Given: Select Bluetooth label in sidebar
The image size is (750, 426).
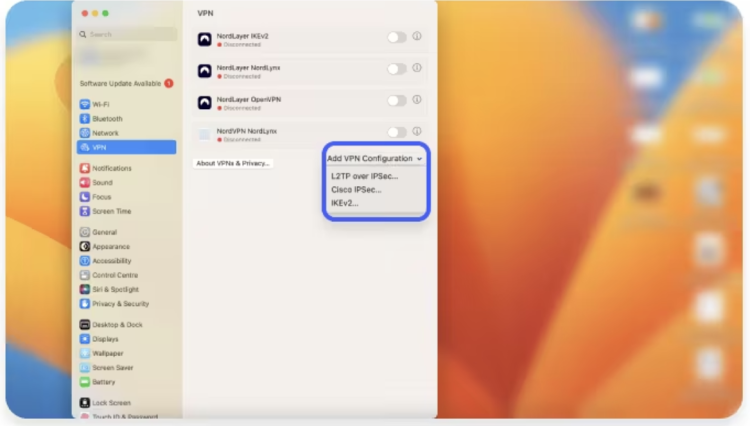Looking at the screenshot, I should coord(107,119).
